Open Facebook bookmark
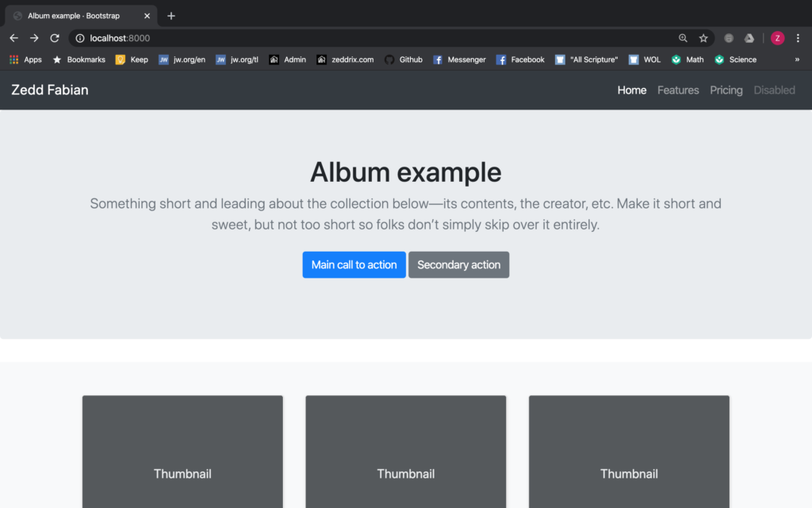This screenshot has width=812, height=508. point(520,60)
